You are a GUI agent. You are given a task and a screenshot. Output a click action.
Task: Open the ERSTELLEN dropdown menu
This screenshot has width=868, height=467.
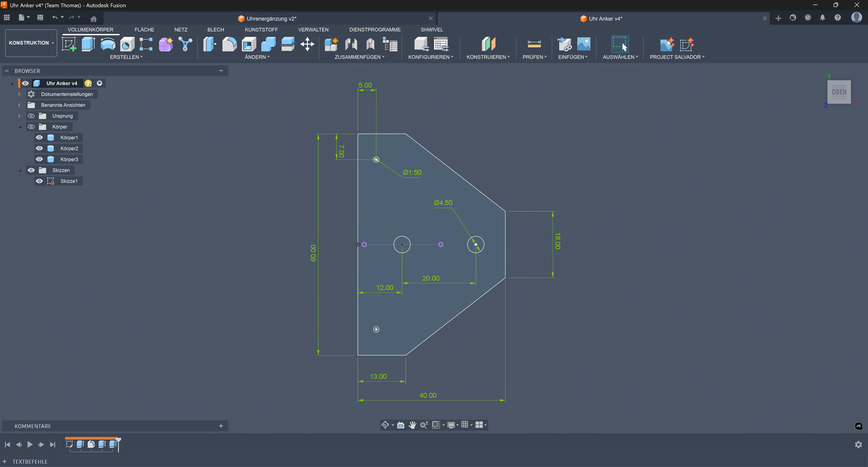(x=126, y=57)
